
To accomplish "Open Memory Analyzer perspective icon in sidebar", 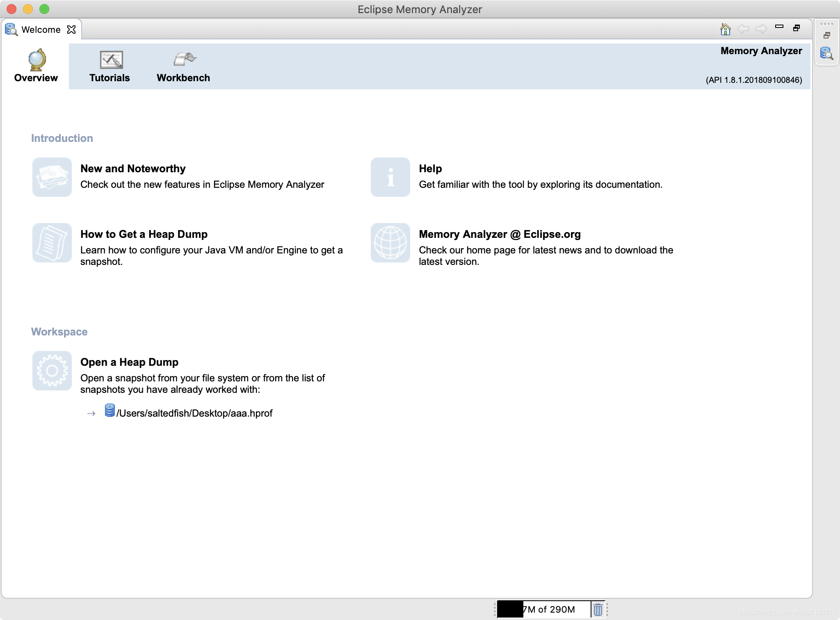I will [x=826, y=53].
